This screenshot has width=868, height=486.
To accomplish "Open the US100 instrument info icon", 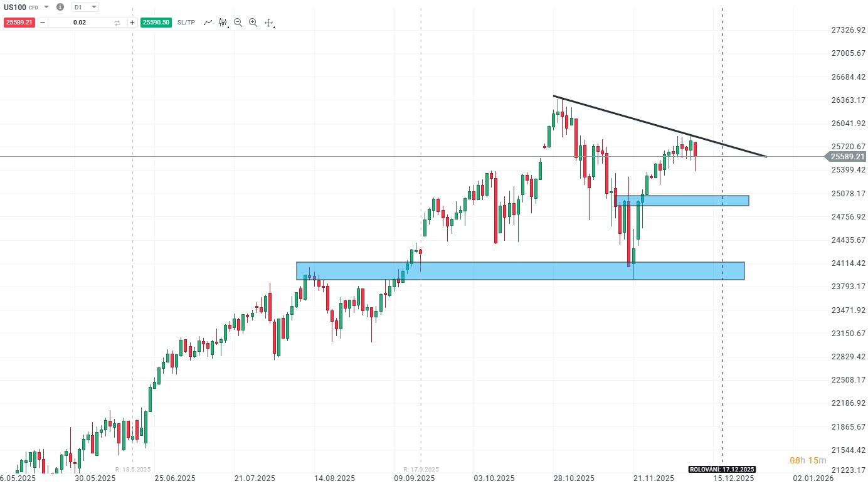I will (x=60, y=7).
